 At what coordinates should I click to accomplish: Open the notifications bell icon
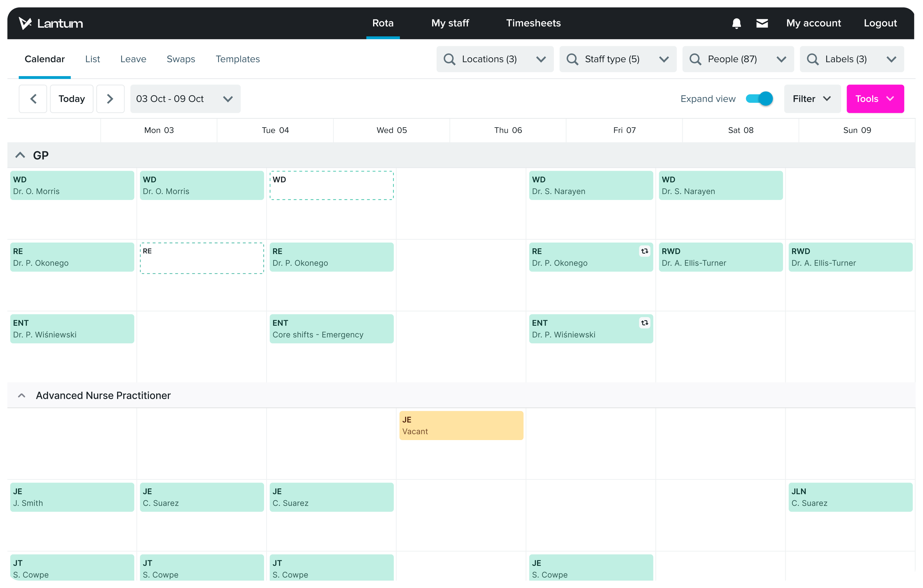(x=736, y=23)
